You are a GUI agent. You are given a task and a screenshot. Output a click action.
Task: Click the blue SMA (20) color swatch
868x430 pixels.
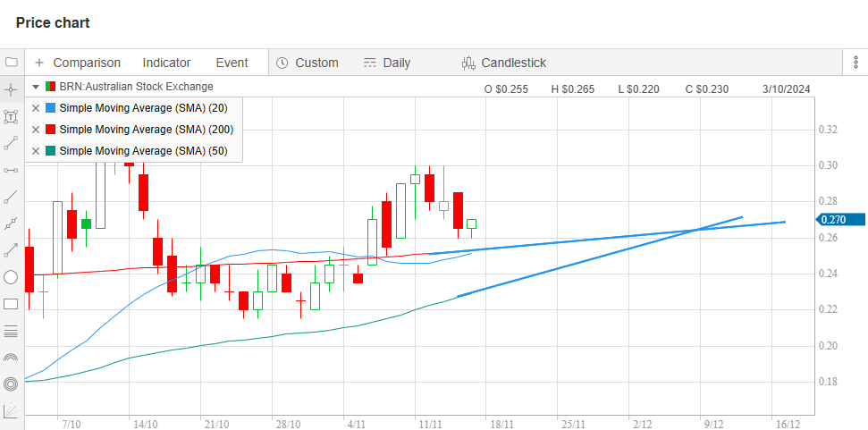[x=50, y=108]
